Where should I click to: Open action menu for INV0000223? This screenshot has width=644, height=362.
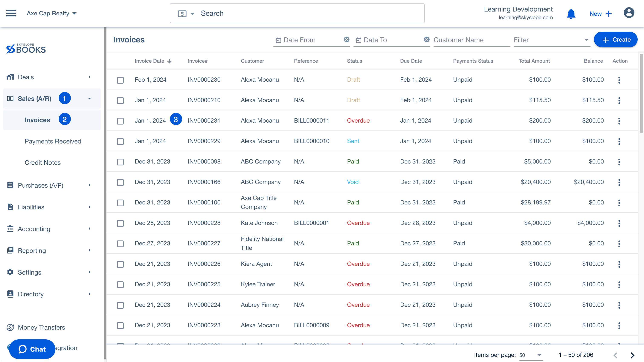pyautogui.click(x=619, y=326)
